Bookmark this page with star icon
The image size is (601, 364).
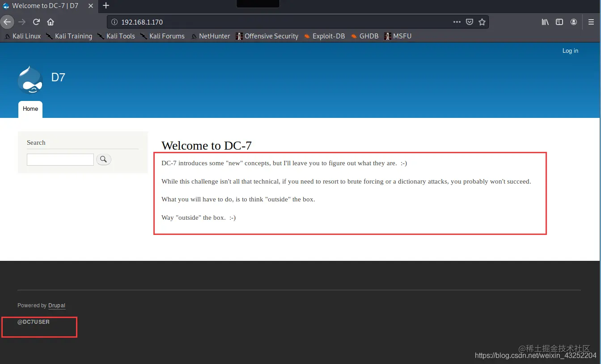(482, 22)
